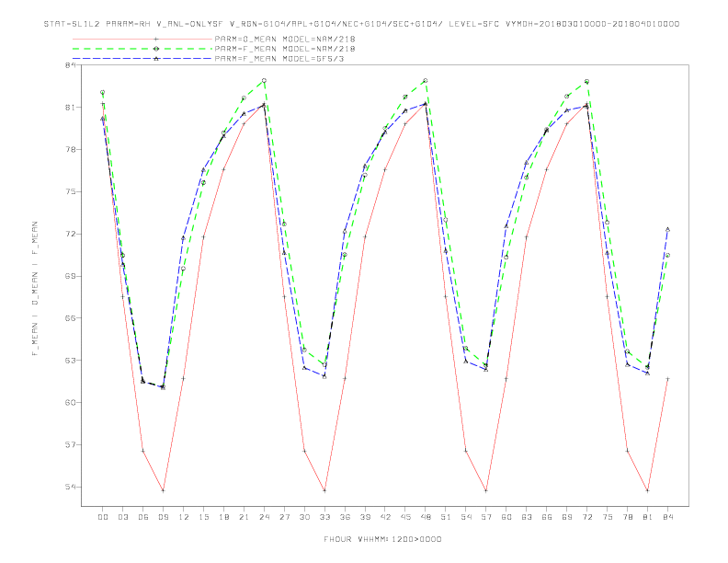Click x-axis forecast hour label 69
The image size is (728, 563).
pyautogui.click(x=567, y=517)
